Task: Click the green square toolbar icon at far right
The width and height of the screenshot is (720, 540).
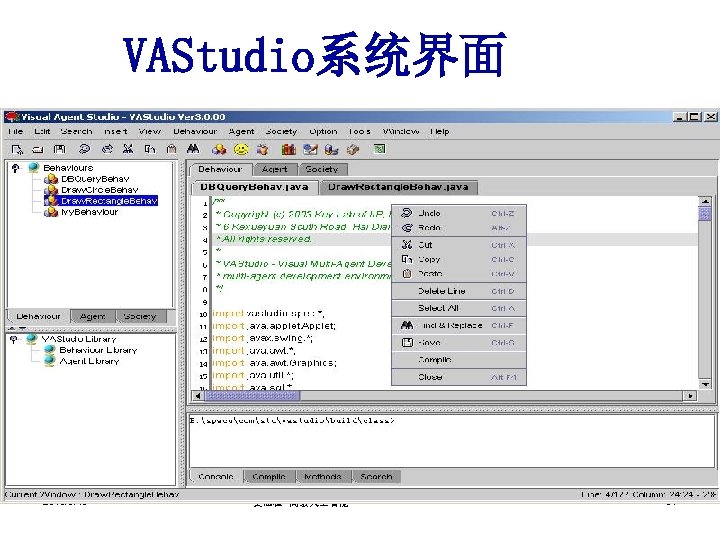Action: (379, 149)
